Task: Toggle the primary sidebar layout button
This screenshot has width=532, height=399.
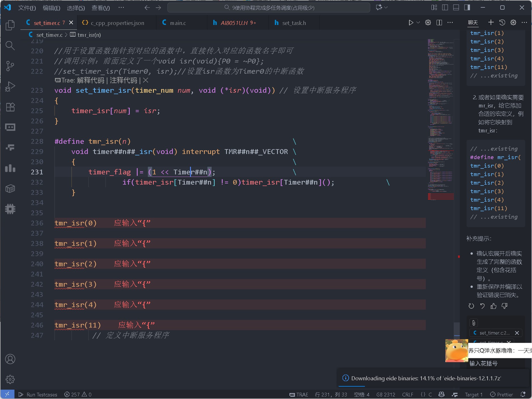Action: click(x=445, y=8)
